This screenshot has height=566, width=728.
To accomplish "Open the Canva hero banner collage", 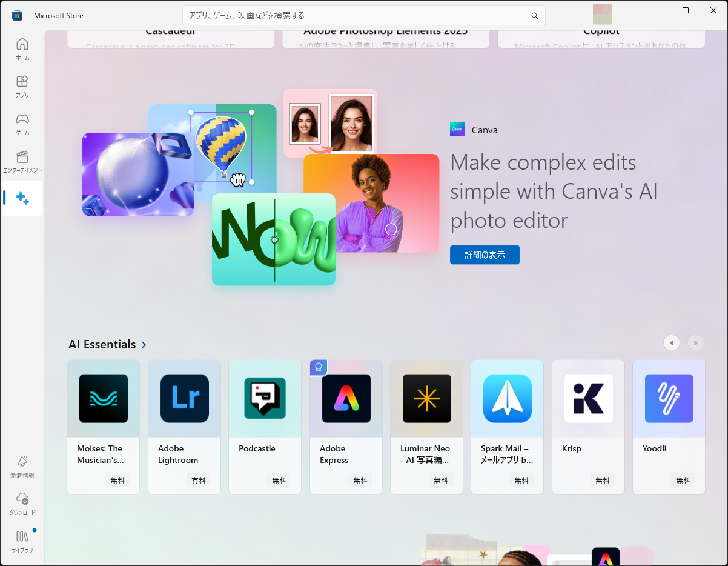I will click(x=260, y=187).
